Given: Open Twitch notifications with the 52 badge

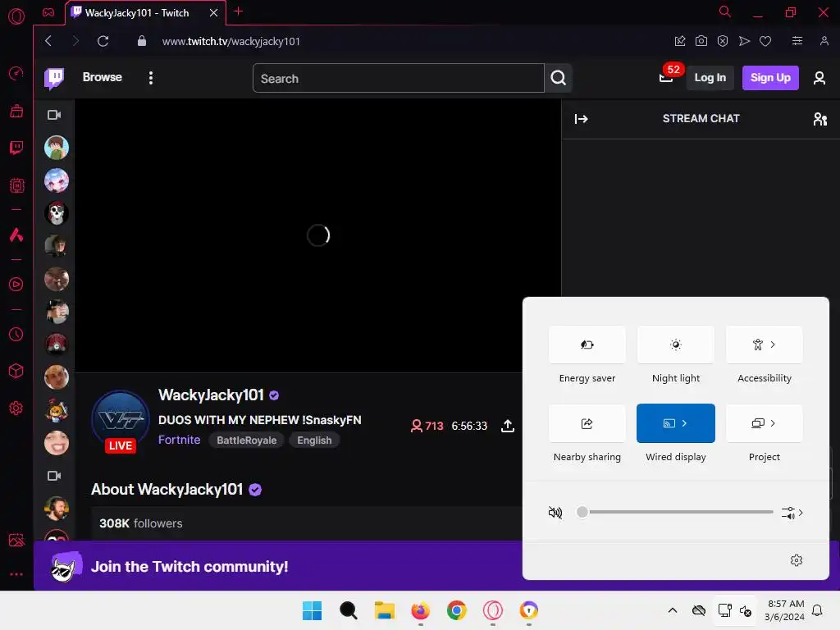Looking at the screenshot, I should (667, 76).
